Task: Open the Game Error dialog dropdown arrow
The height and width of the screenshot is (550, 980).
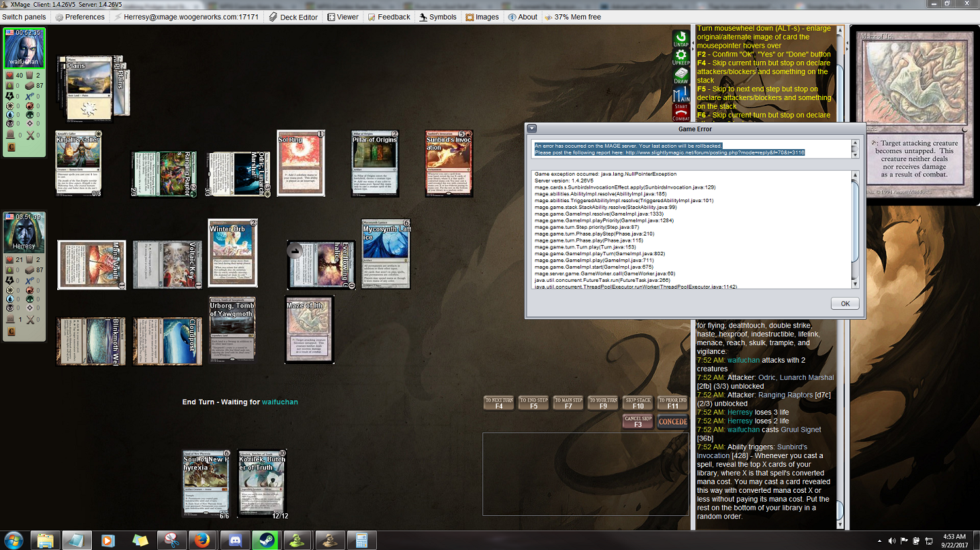Action: point(532,129)
